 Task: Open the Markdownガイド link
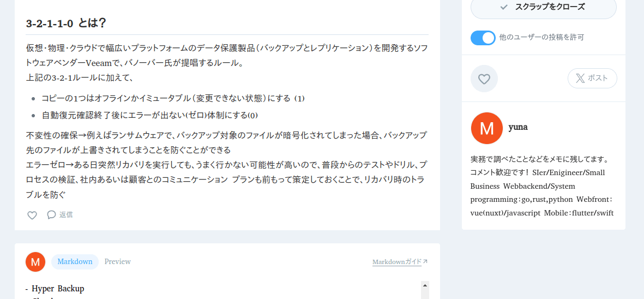pyautogui.click(x=397, y=262)
